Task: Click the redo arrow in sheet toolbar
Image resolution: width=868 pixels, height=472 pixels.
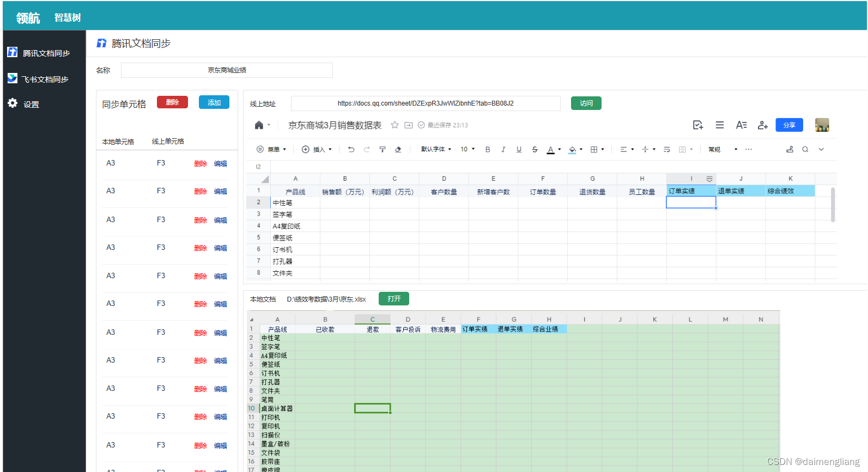Action: pyautogui.click(x=367, y=149)
